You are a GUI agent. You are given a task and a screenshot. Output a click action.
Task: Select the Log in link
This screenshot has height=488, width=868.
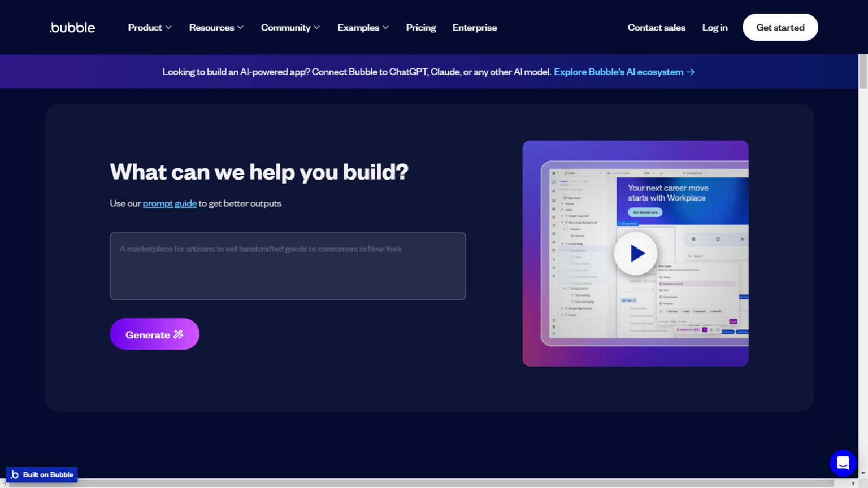(x=714, y=27)
